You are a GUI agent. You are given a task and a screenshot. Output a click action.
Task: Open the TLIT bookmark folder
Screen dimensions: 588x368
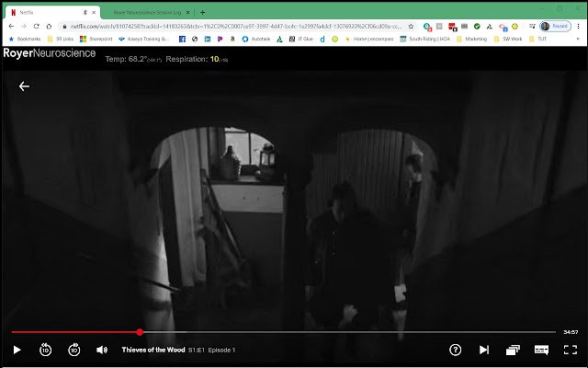(537, 39)
